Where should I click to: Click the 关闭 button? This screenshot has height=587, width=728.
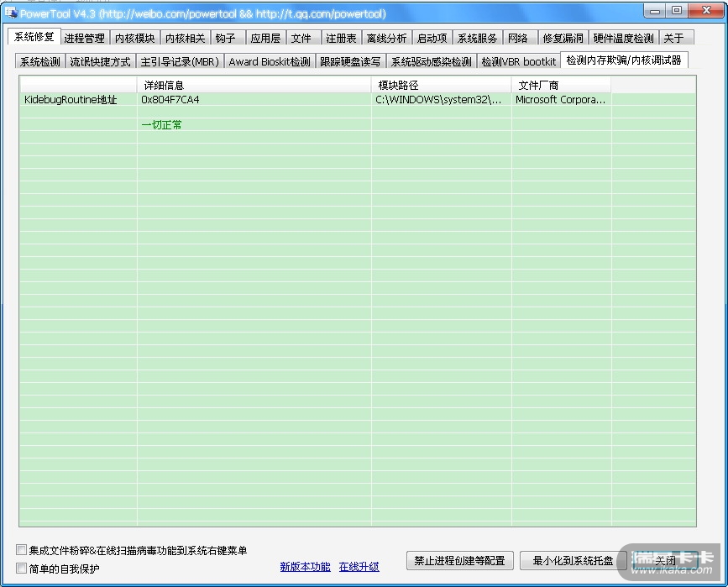[665, 560]
